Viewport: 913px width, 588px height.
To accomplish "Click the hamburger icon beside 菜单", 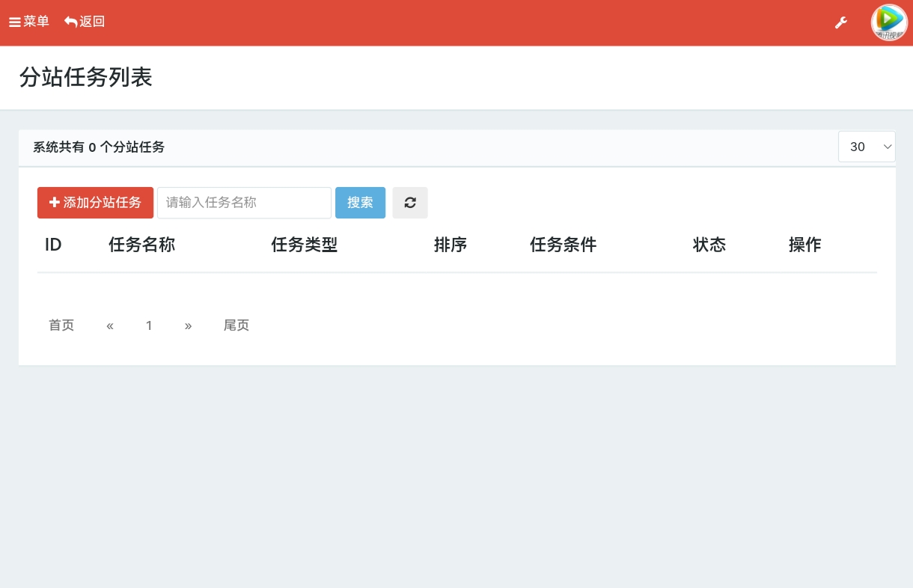I will coord(14,22).
